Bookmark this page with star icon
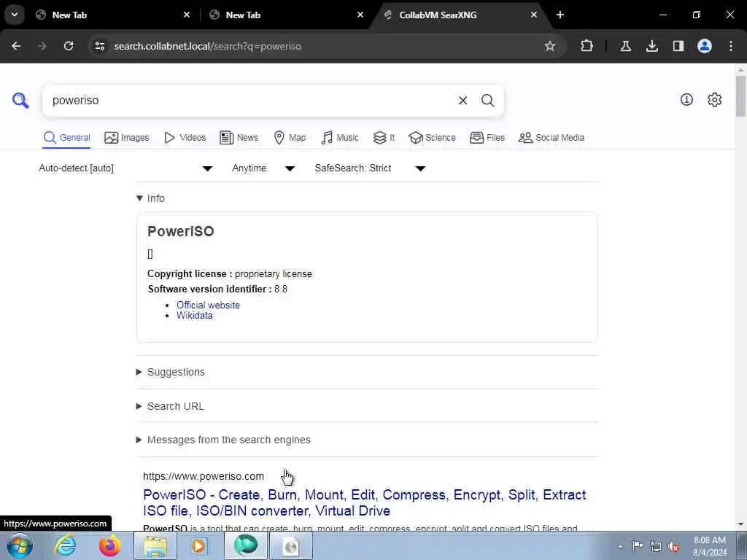 click(x=550, y=46)
